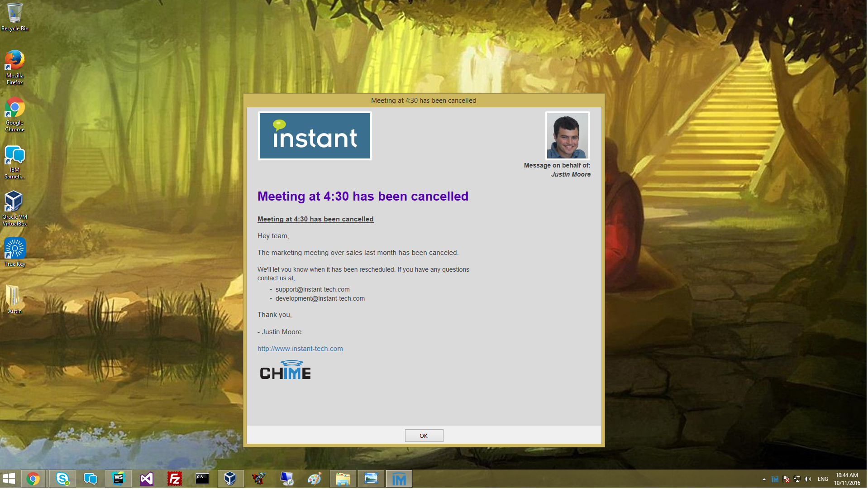Click OK to dismiss the meeting alert
Screen dimensions: 868x489
tap(424, 436)
